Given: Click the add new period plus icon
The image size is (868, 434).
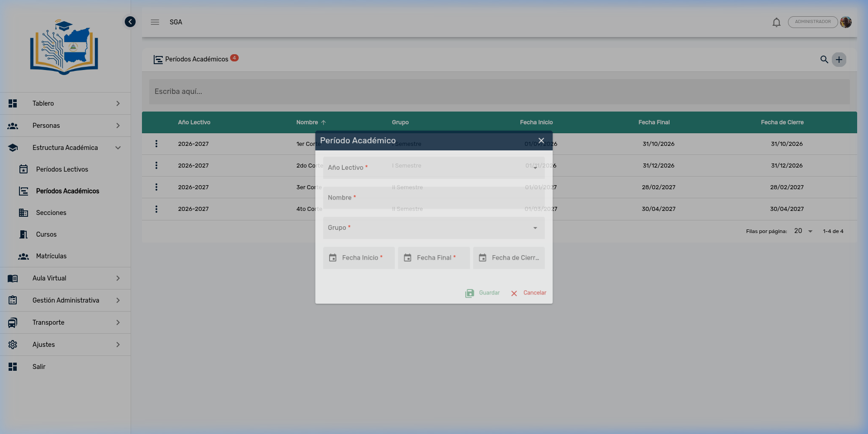Looking at the screenshot, I should (839, 60).
